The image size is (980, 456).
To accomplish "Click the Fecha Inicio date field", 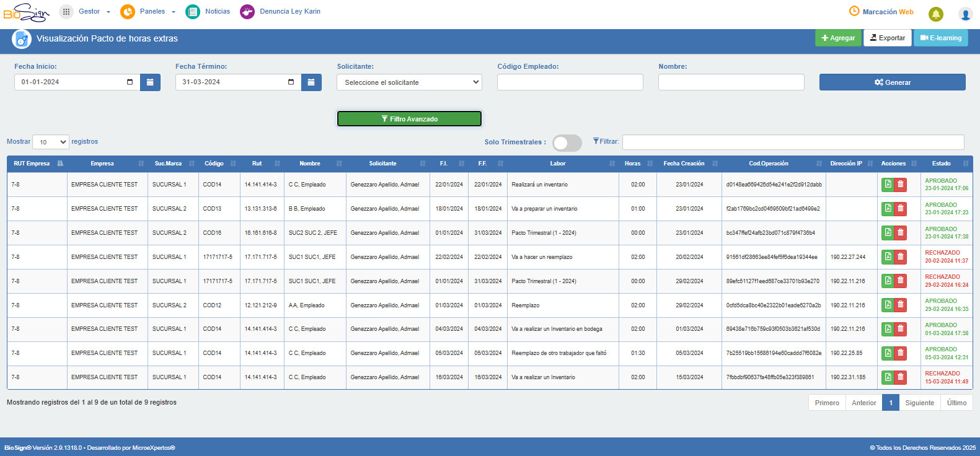I will pos(77,82).
